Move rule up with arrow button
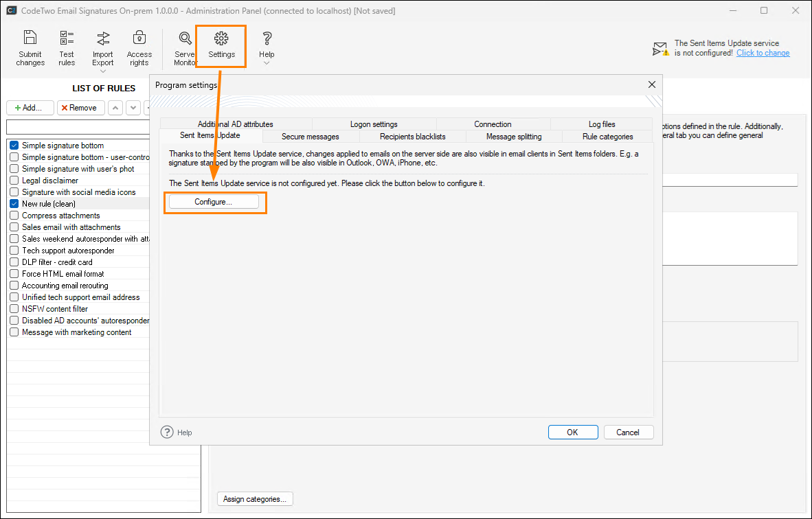This screenshot has width=812, height=519. coord(116,108)
